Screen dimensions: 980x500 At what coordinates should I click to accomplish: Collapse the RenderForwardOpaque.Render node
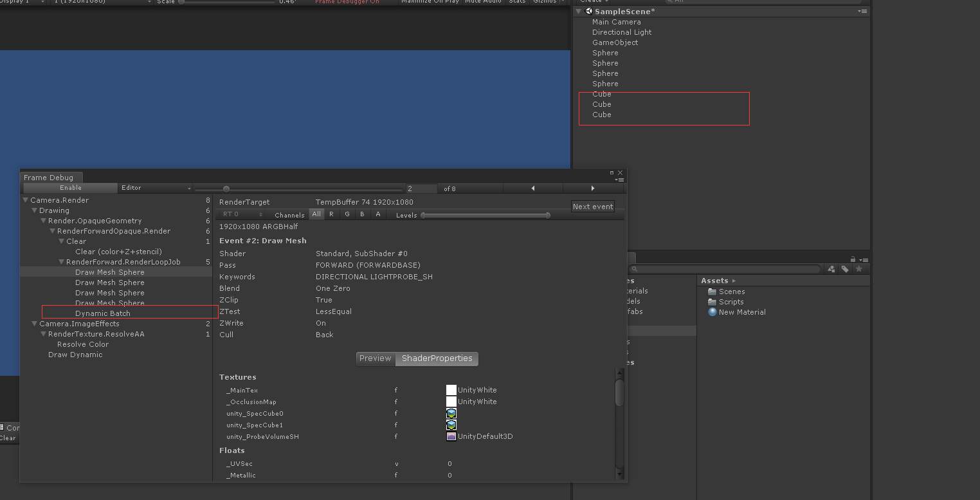coord(53,231)
